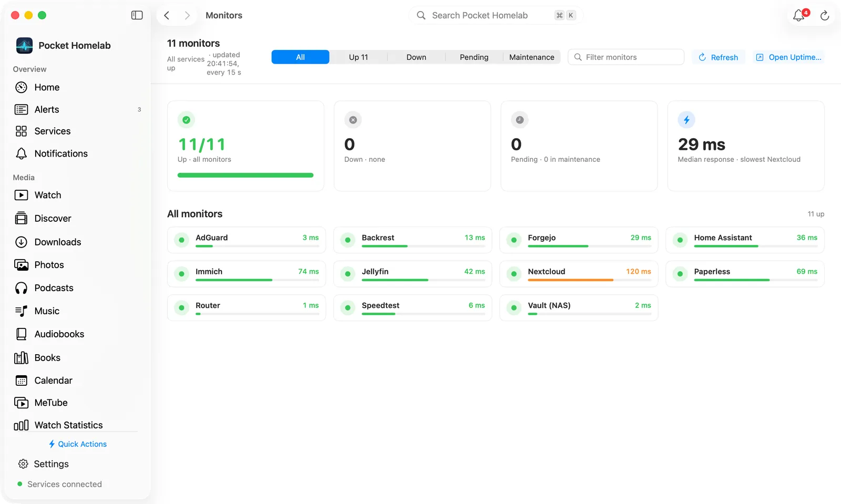The height and width of the screenshot is (504, 841).
Task: Click the 29 ms median response card
Action: click(746, 146)
